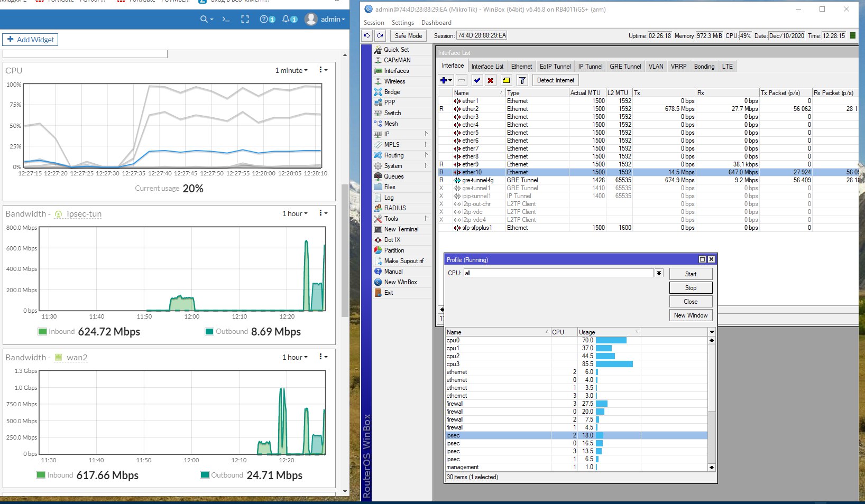This screenshot has width=865, height=504.
Task: Open New Terminal in WinBox
Action: [x=401, y=229]
